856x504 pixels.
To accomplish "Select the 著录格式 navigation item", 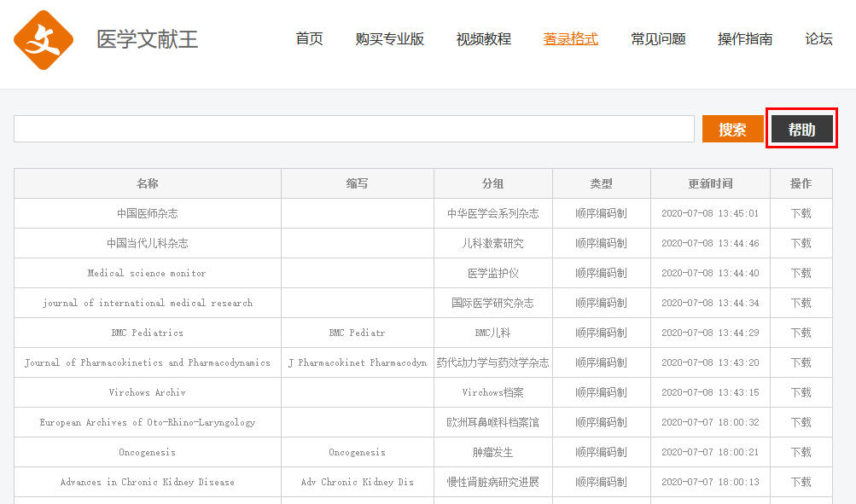I will (570, 38).
